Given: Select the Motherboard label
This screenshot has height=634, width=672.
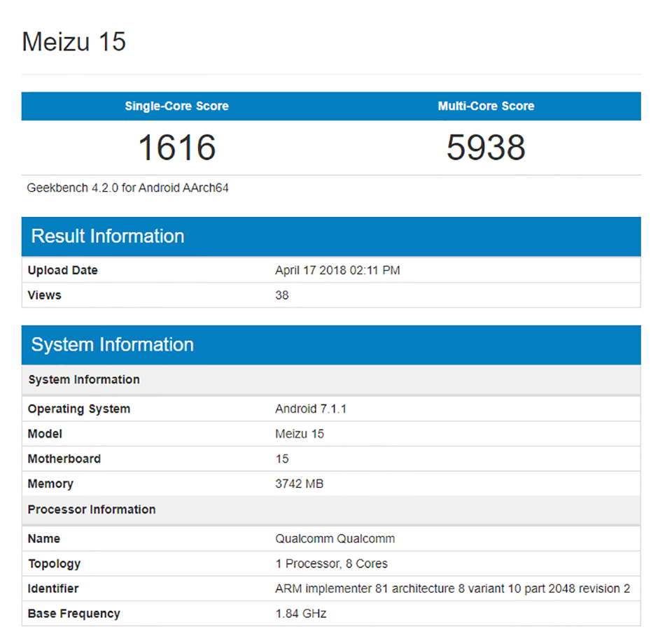Looking at the screenshot, I should (x=64, y=459).
